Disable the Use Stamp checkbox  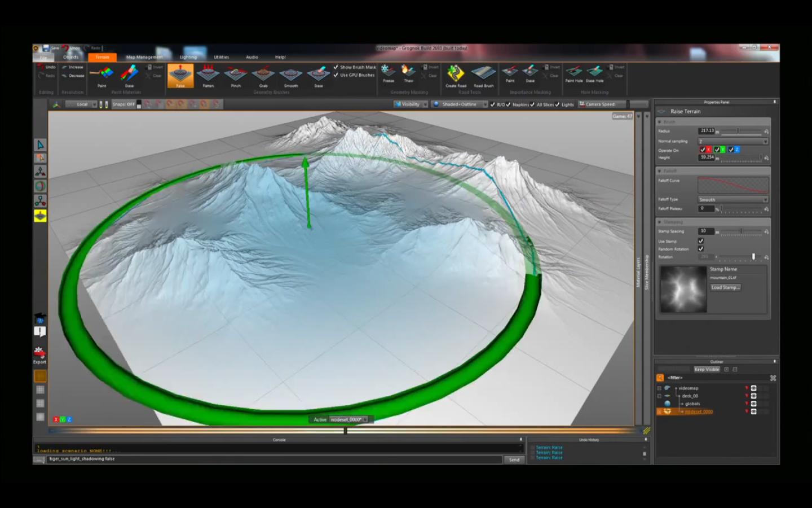pyautogui.click(x=701, y=241)
